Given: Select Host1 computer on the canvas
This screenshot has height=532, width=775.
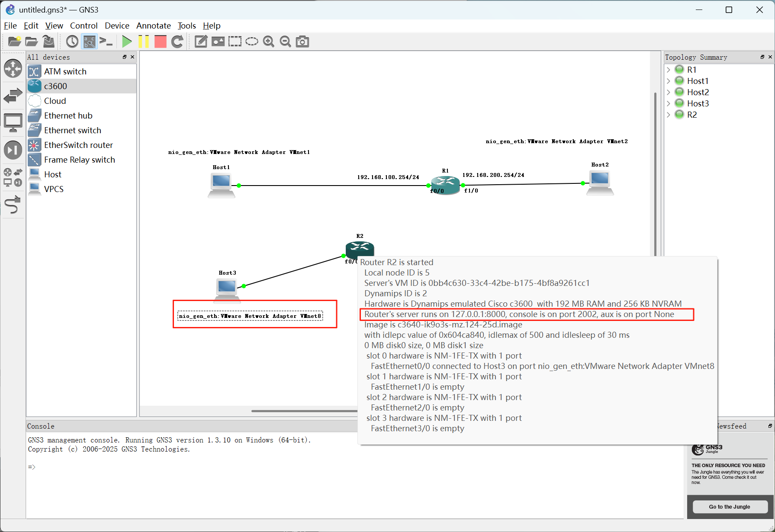Looking at the screenshot, I should click(222, 185).
